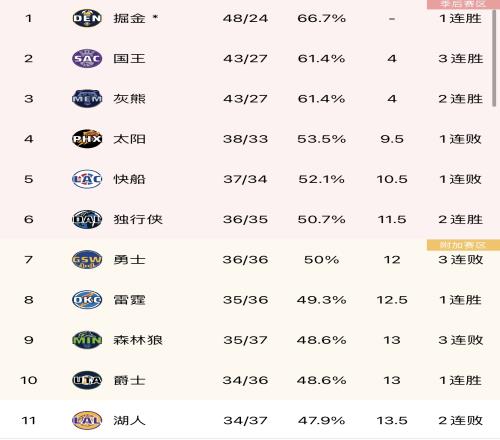
Task: Select the Phoenix PHX team logo
Action: (x=87, y=139)
